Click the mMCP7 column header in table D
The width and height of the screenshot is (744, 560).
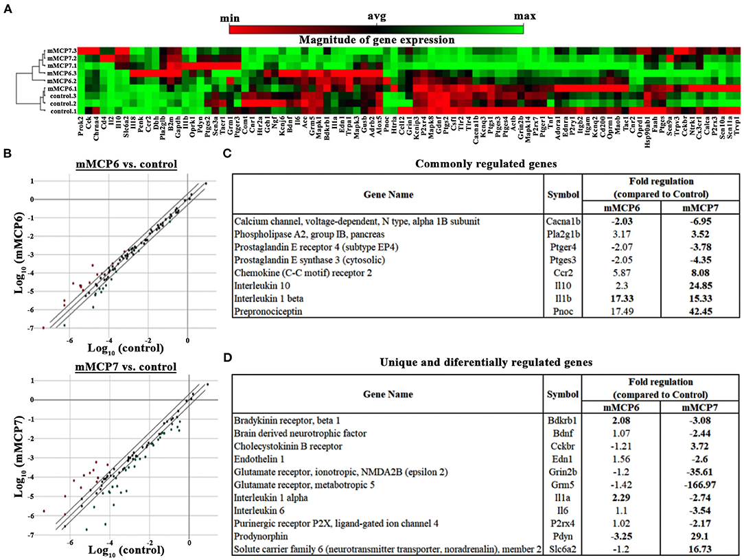click(x=700, y=407)
